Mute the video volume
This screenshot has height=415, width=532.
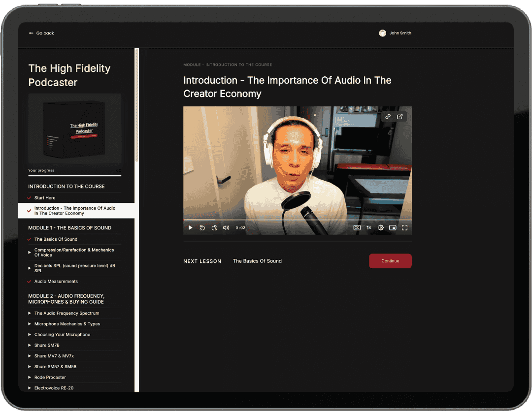(x=226, y=228)
